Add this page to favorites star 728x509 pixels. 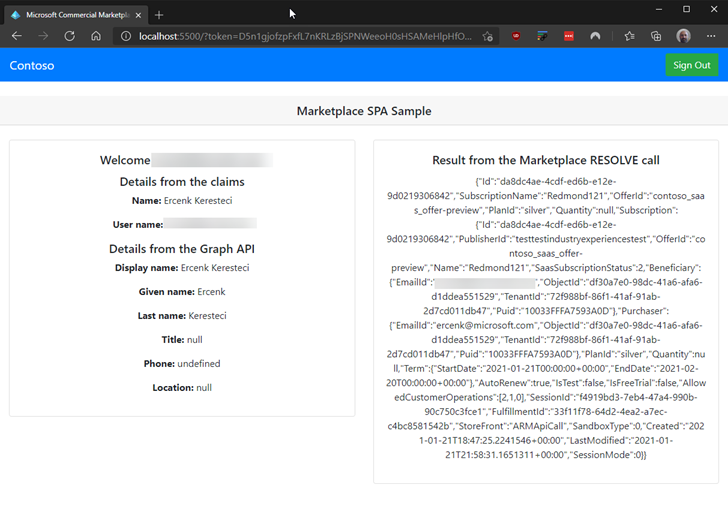pos(488,36)
